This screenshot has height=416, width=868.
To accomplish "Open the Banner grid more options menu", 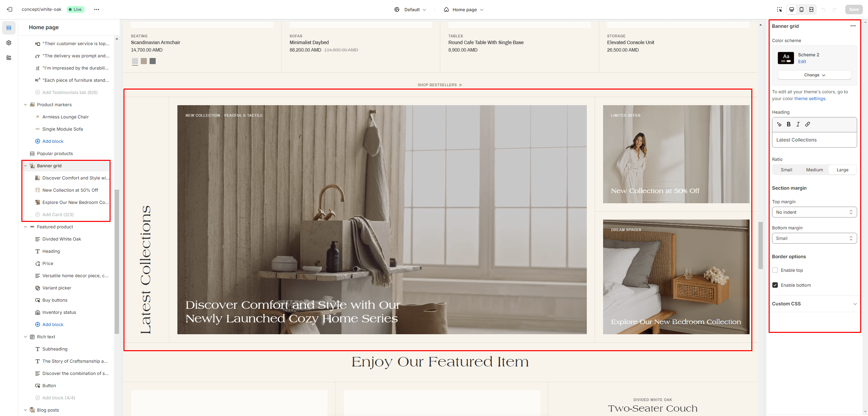I will pyautogui.click(x=853, y=26).
